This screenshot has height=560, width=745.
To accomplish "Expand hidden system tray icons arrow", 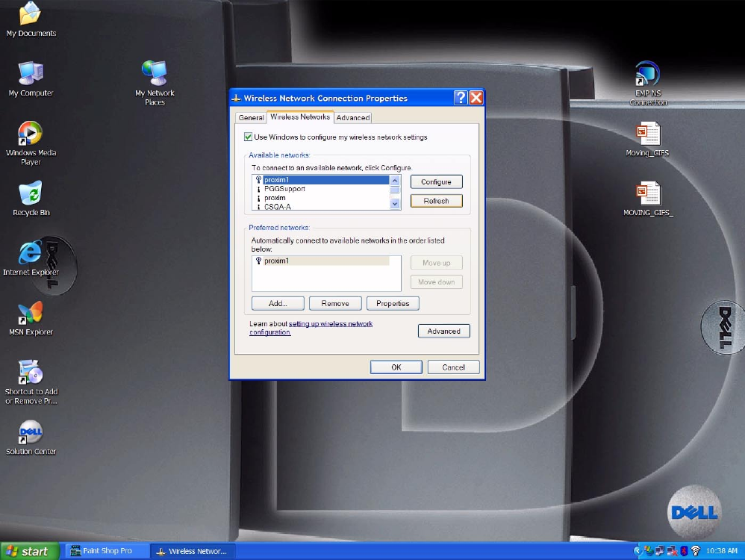I will pyautogui.click(x=638, y=551).
